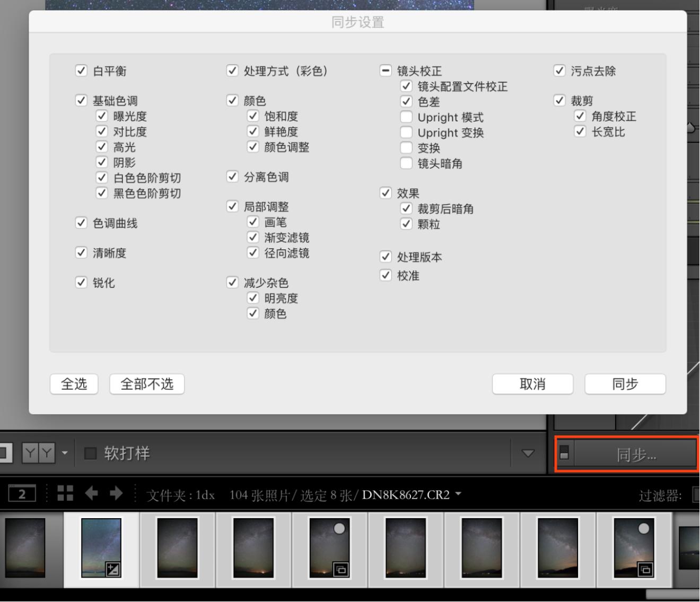Open the DN8K8627.CR2 filename dropdown
This screenshot has height=602, width=700.
point(458,494)
